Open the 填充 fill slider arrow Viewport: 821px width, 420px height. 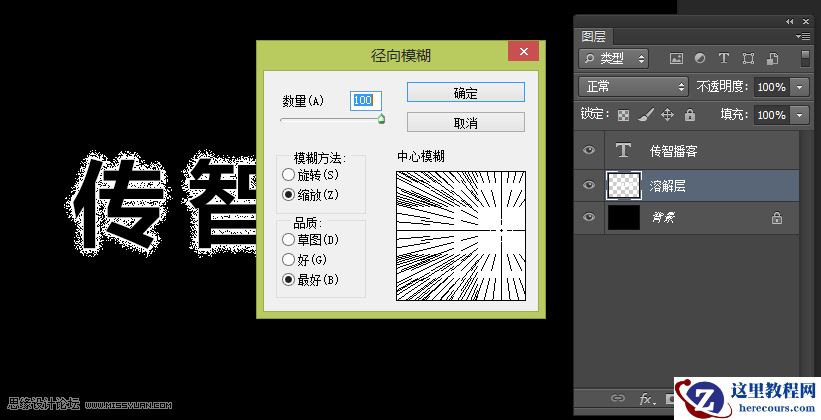800,115
